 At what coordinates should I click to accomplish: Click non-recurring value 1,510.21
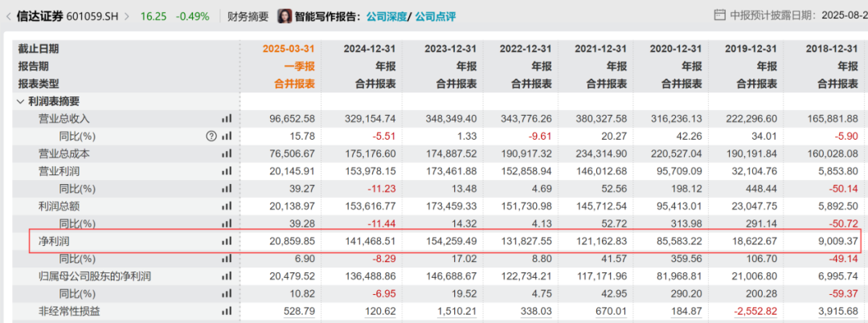coord(457,312)
